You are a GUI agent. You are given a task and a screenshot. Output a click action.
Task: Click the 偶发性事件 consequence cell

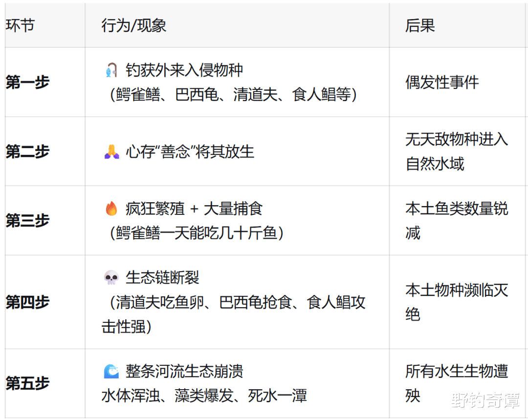click(x=442, y=82)
